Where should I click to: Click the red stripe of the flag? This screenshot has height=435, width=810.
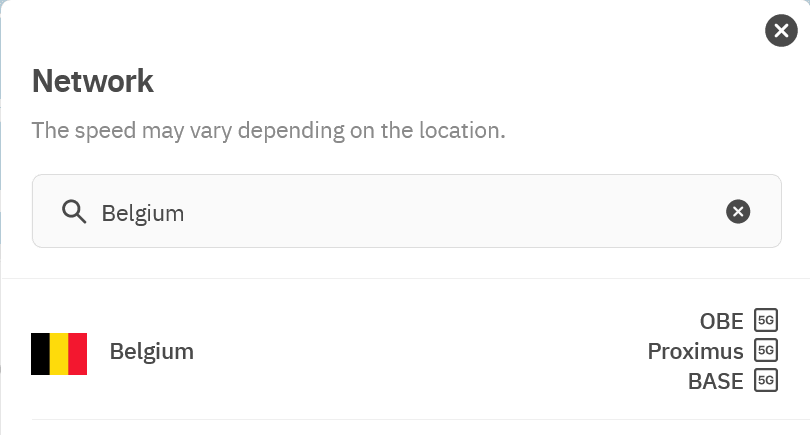tap(77, 353)
